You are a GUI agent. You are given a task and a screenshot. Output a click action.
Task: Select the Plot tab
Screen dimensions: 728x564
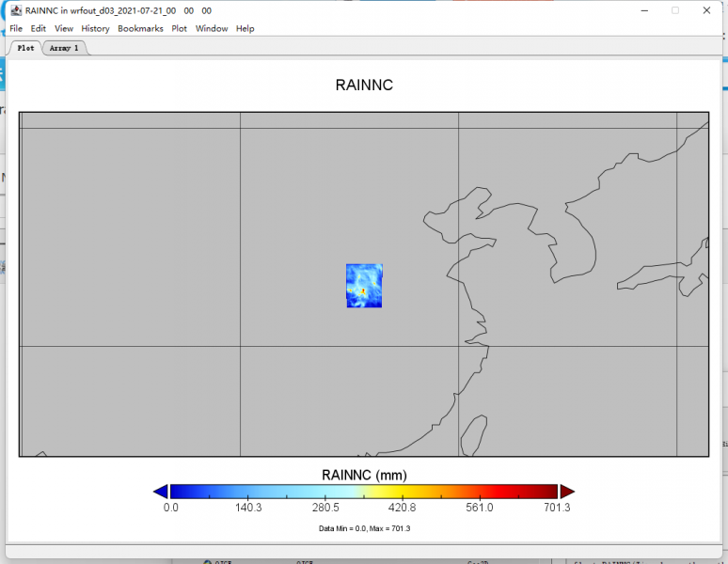coord(25,48)
